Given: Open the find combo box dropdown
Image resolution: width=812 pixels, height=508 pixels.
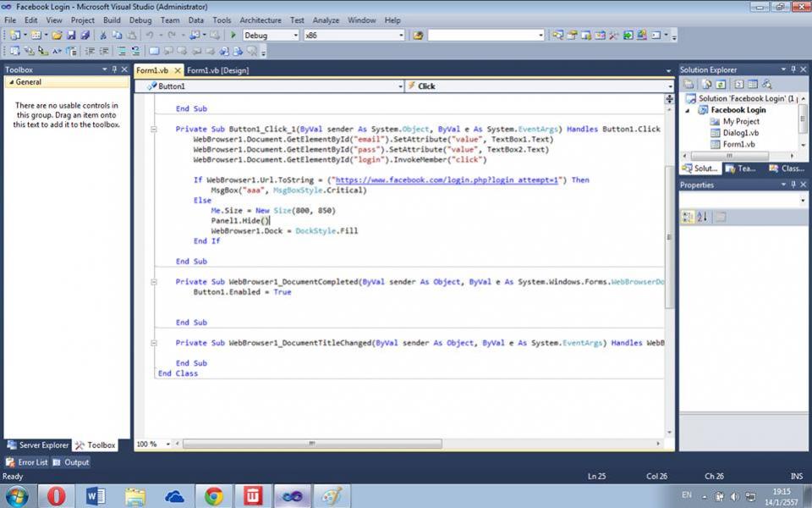Looking at the screenshot, I should pos(540,36).
